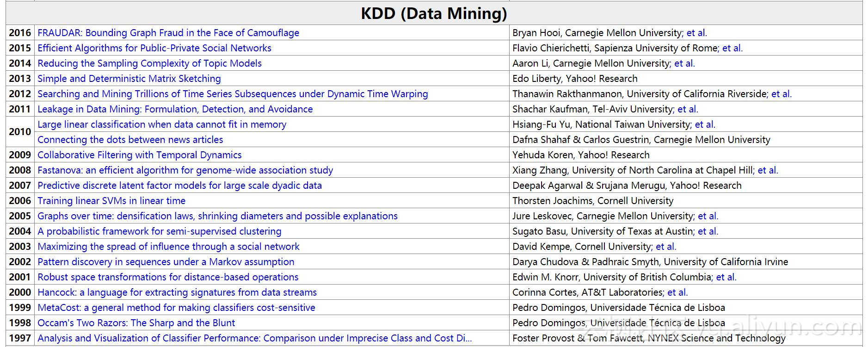
Task: Select Deepak Agarwal & Srujana Merugu author text
Action: tap(627, 186)
